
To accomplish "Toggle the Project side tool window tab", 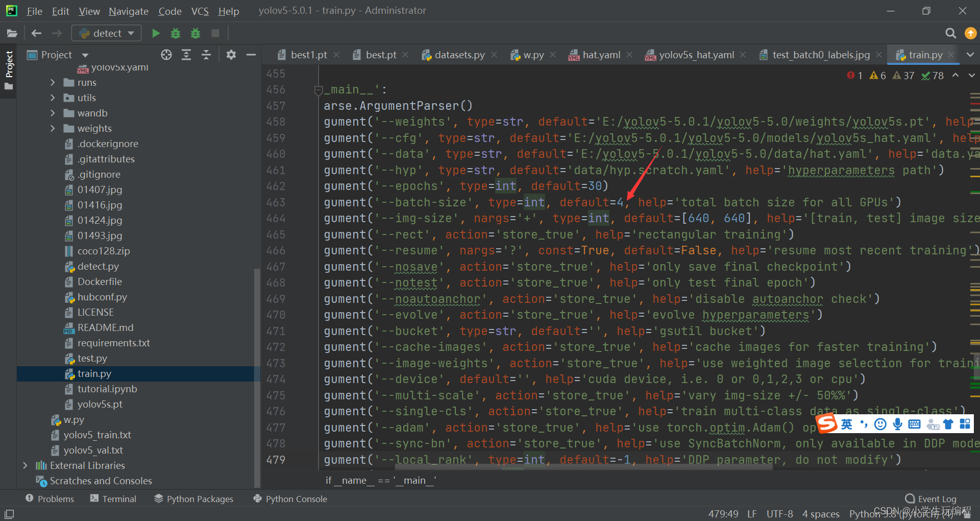I will [9, 70].
